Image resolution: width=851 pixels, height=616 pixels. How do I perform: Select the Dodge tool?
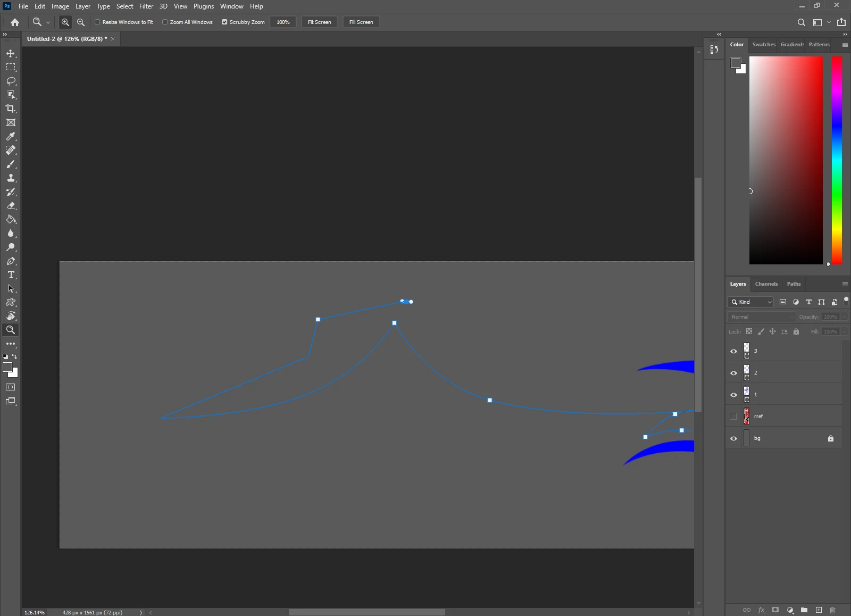click(x=11, y=247)
